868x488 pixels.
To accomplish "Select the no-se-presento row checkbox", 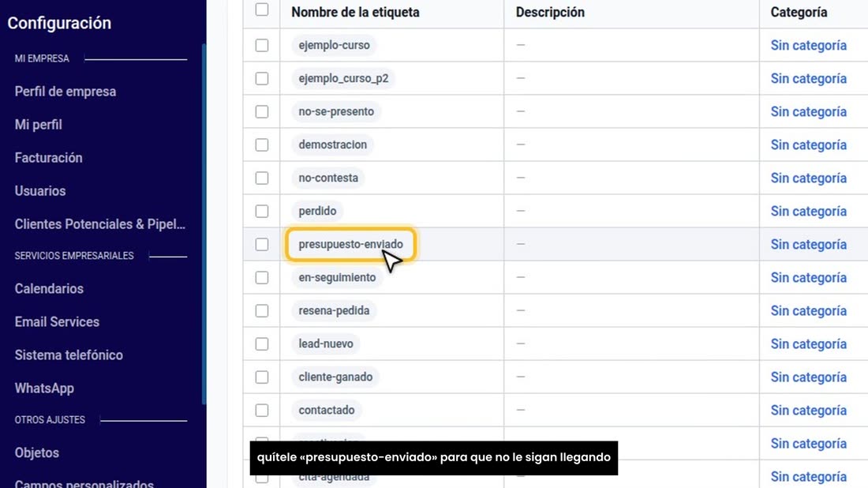I will coord(262,112).
